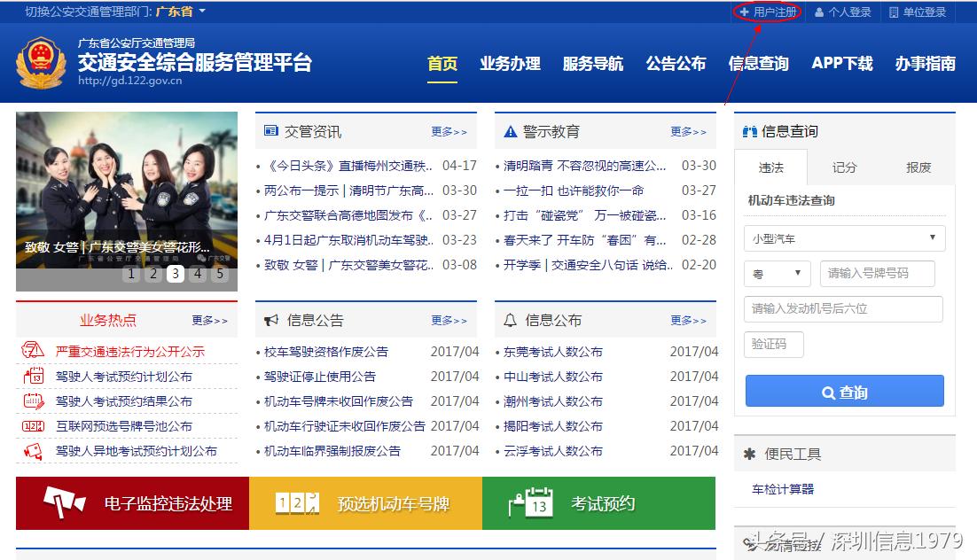Open the 业务办理 menu item
Image resolution: width=977 pixels, height=560 pixels.
pyautogui.click(x=510, y=63)
